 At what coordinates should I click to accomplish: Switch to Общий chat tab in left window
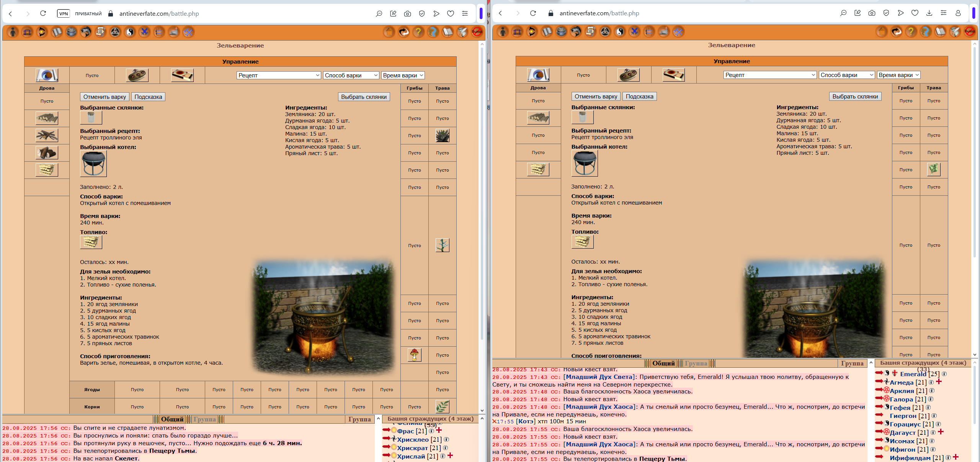[172, 419]
